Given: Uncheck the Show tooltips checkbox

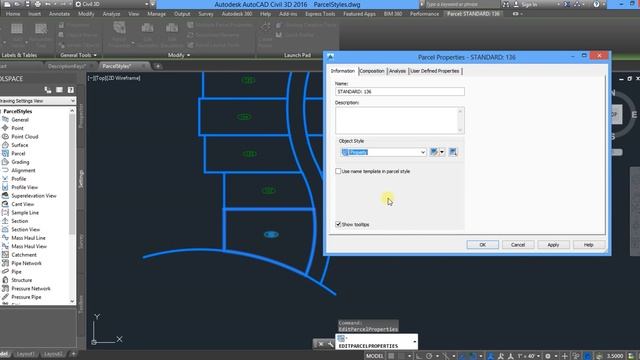Looking at the screenshot, I should coord(338,224).
